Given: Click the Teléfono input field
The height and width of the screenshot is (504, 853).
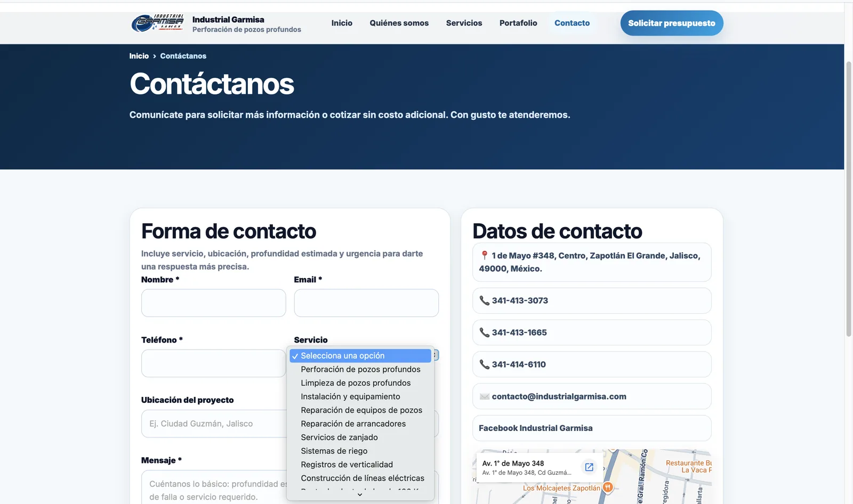Looking at the screenshot, I should pyautogui.click(x=214, y=363).
